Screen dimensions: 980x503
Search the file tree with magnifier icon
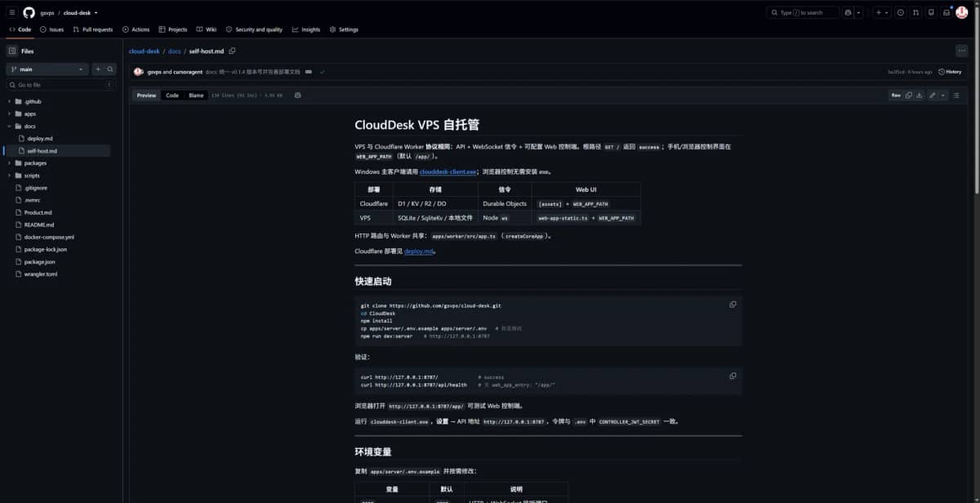tap(110, 69)
